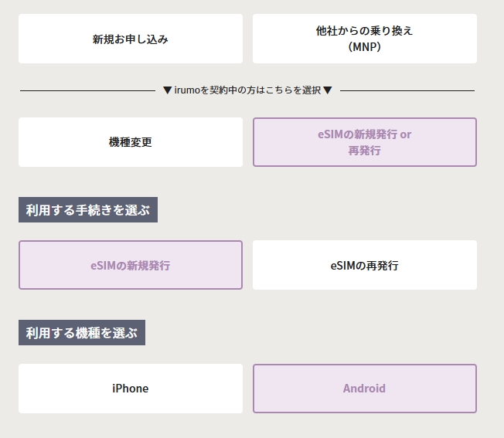Switch carriers using the MNP button

[364, 39]
